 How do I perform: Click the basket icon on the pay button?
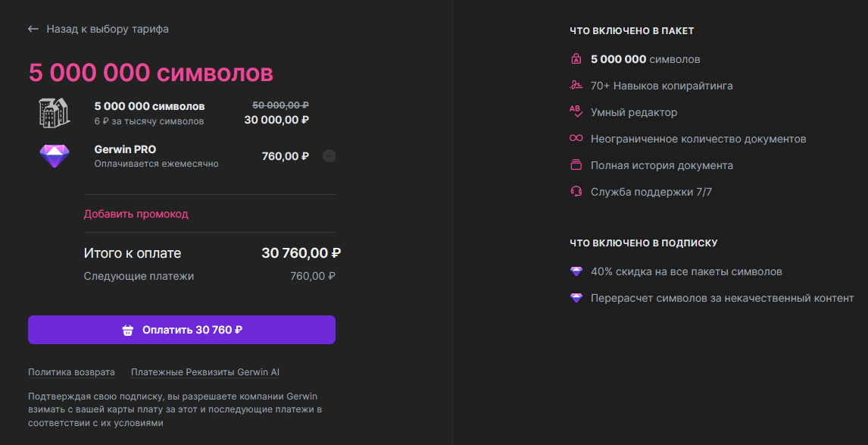tap(128, 331)
